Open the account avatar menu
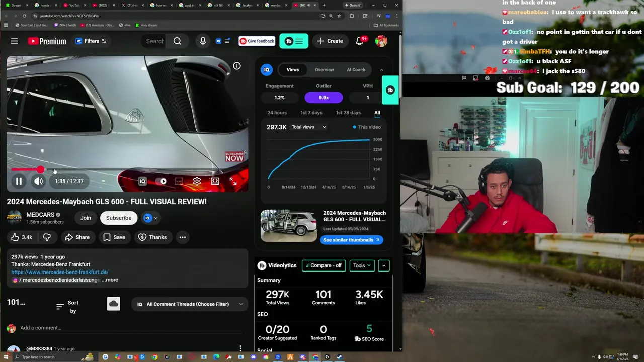This screenshot has width=644, height=362. pos(381,41)
